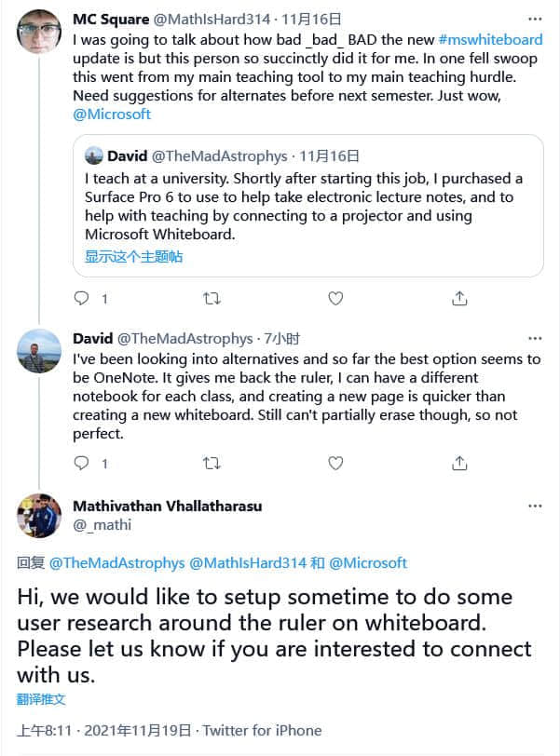Open @MathIsHard314 in the reply-to line
The image size is (560, 756).
pos(248,562)
